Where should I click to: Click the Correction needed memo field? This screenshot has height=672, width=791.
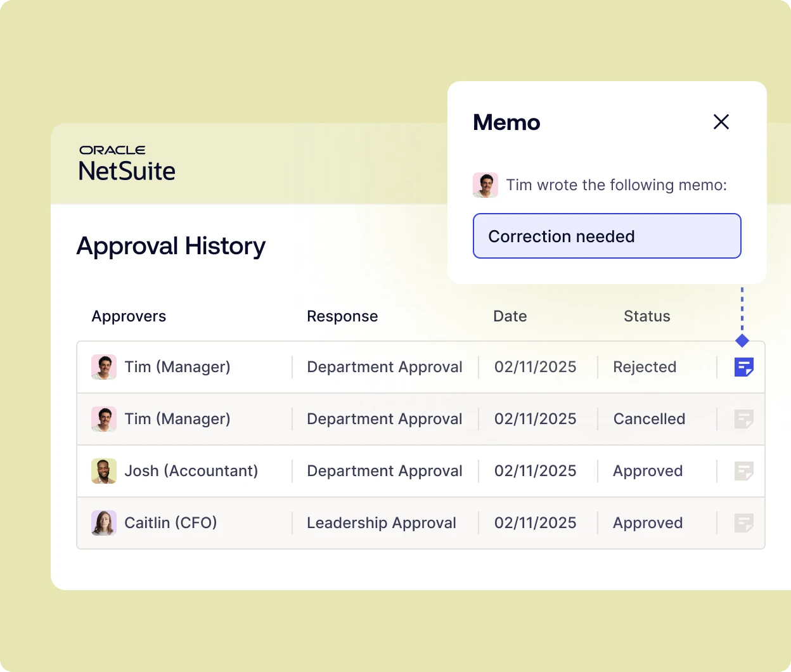[x=607, y=236]
